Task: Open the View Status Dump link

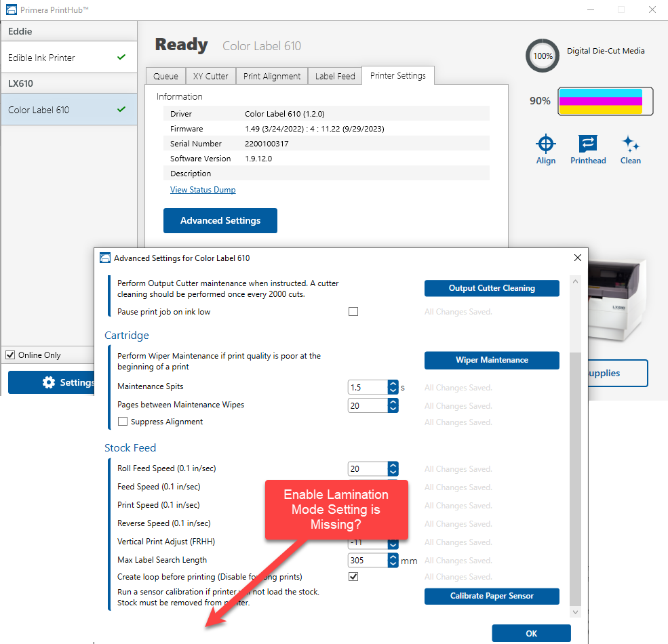Action: 203,190
